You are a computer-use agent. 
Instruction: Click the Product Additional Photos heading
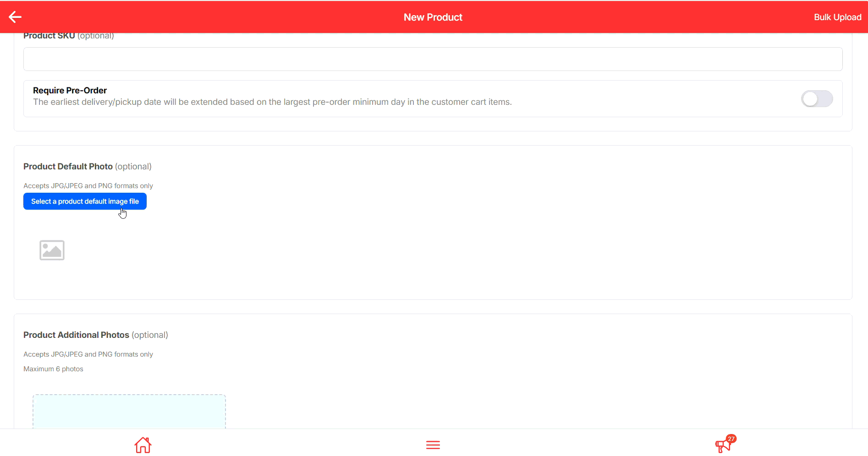[x=76, y=335]
